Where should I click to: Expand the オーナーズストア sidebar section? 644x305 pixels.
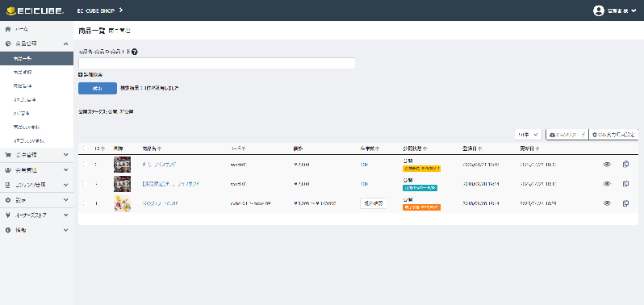click(x=36, y=215)
